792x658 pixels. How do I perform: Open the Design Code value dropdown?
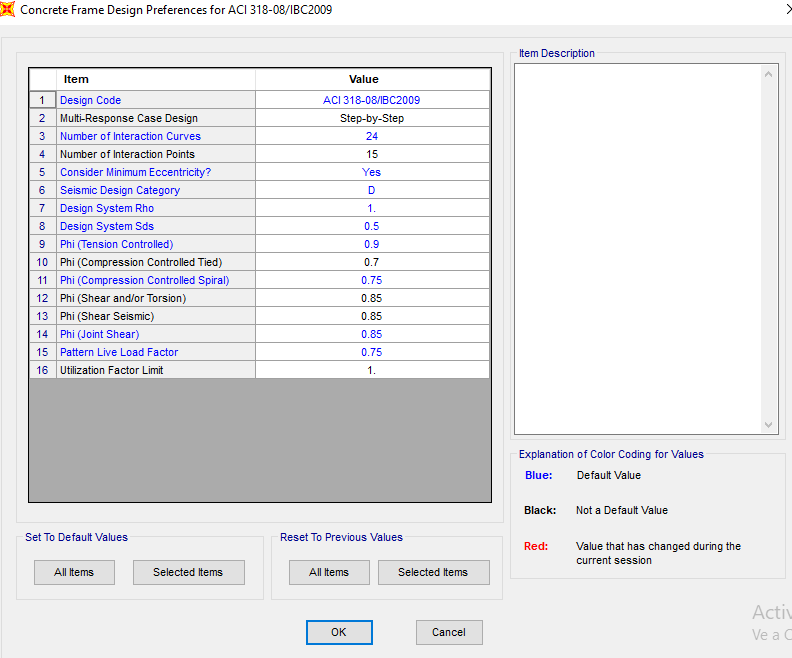(x=372, y=100)
